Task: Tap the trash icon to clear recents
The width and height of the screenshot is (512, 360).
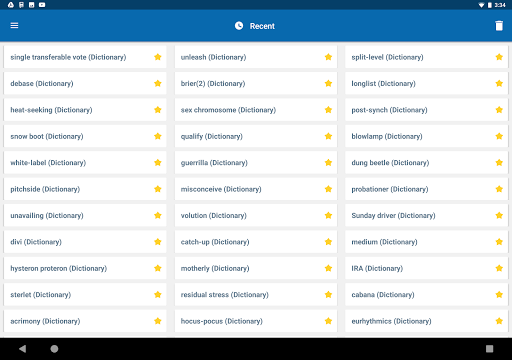Action: tap(499, 26)
